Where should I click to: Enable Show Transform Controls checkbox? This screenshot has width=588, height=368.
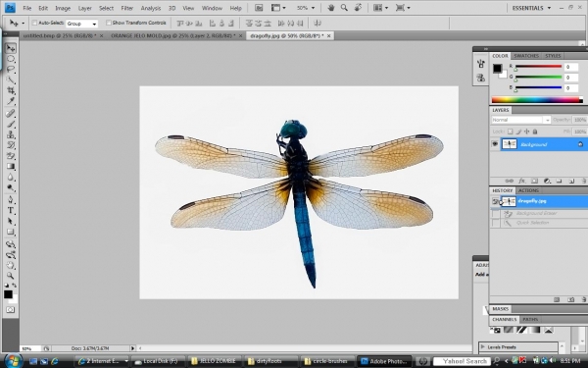pyautogui.click(x=109, y=23)
